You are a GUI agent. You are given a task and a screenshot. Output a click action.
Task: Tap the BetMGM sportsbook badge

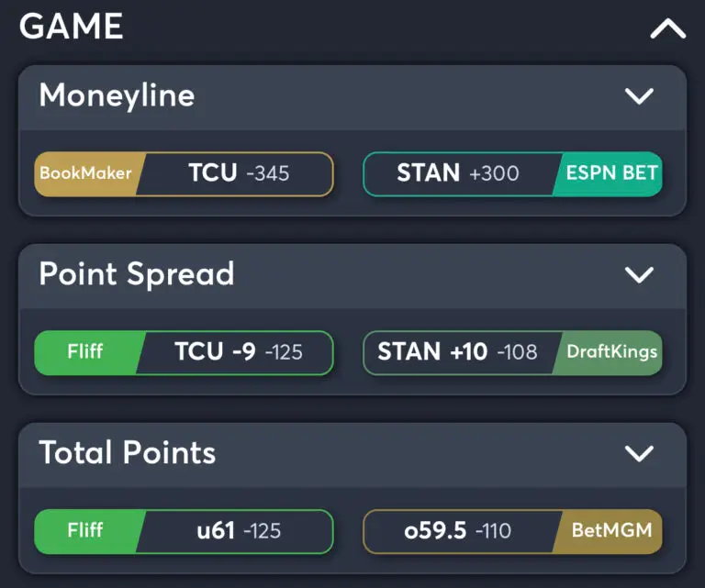pyautogui.click(x=610, y=531)
